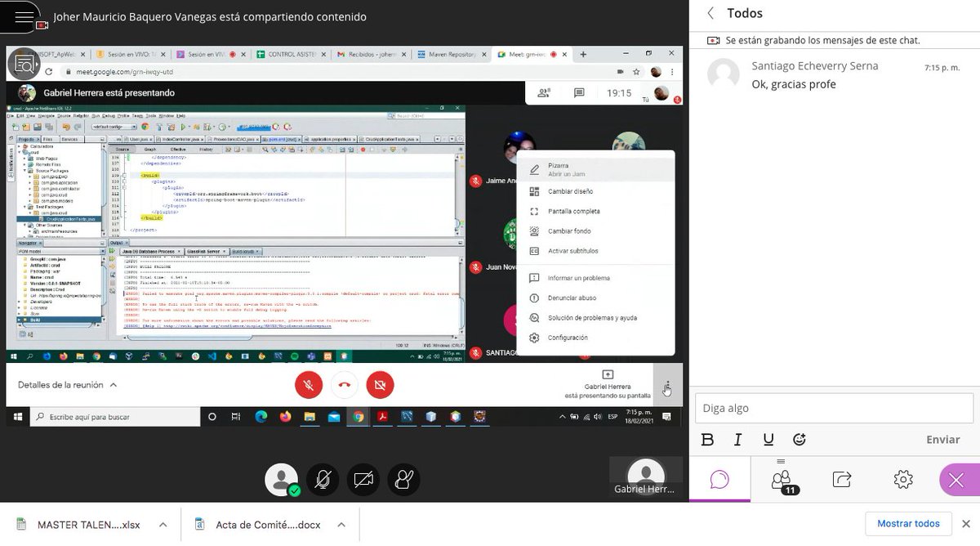The width and height of the screenshot is (980, 546).
Task: Click Meet three-dot more options button
Action: (667, 386)
